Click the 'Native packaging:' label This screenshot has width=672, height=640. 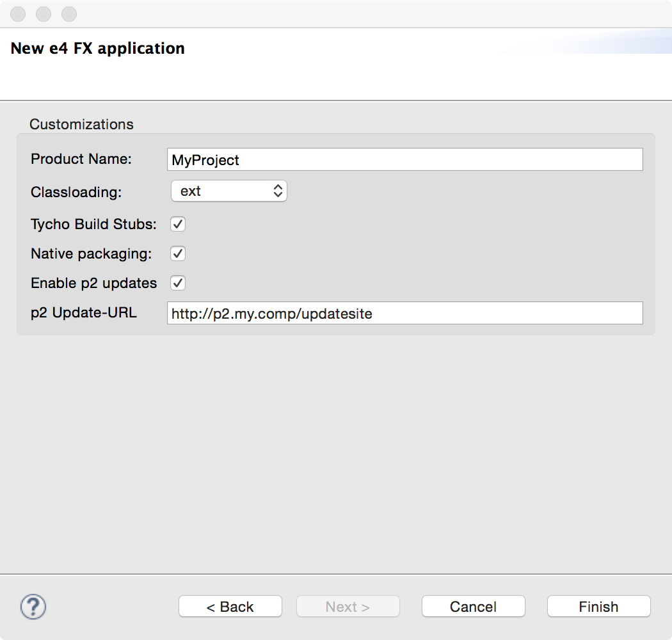click(92, 254)
